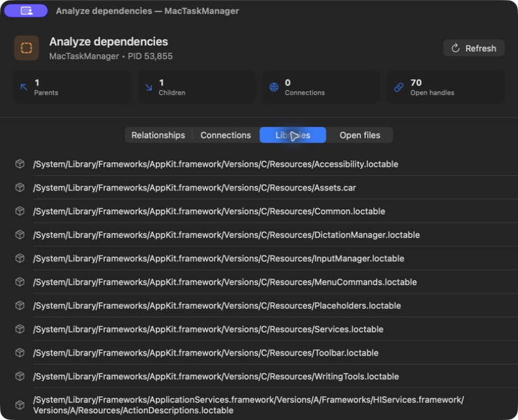Switch to the Relationships tab
Viewport: 518px width, 420px height.
tap(158, 135)
